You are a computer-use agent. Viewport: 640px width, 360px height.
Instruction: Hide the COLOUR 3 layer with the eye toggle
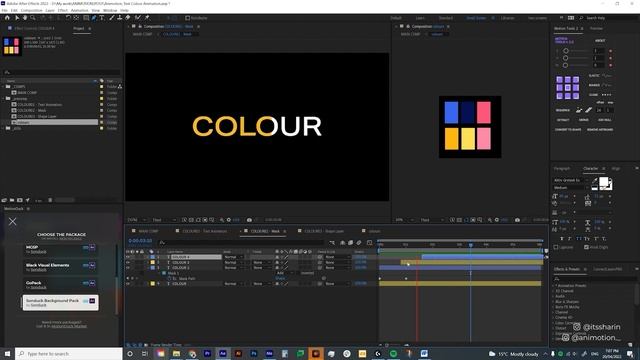(128, 262)
